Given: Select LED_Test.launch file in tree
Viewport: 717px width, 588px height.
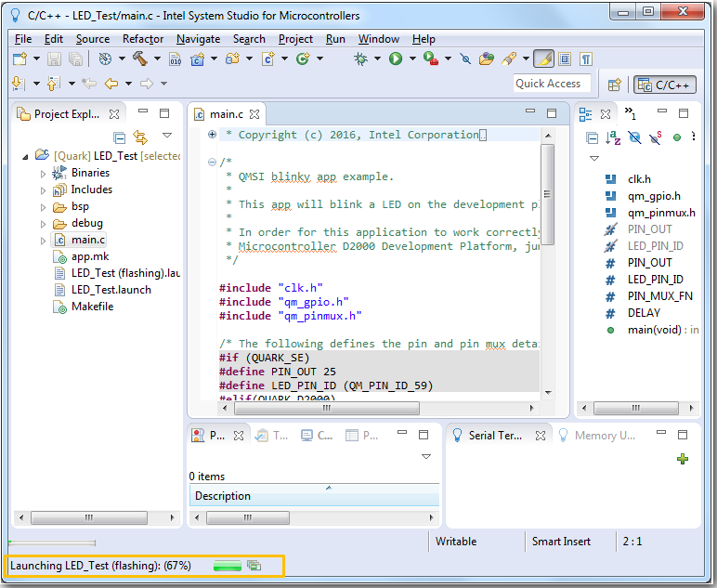Looking at the screenshot, I should pos(111,290).
